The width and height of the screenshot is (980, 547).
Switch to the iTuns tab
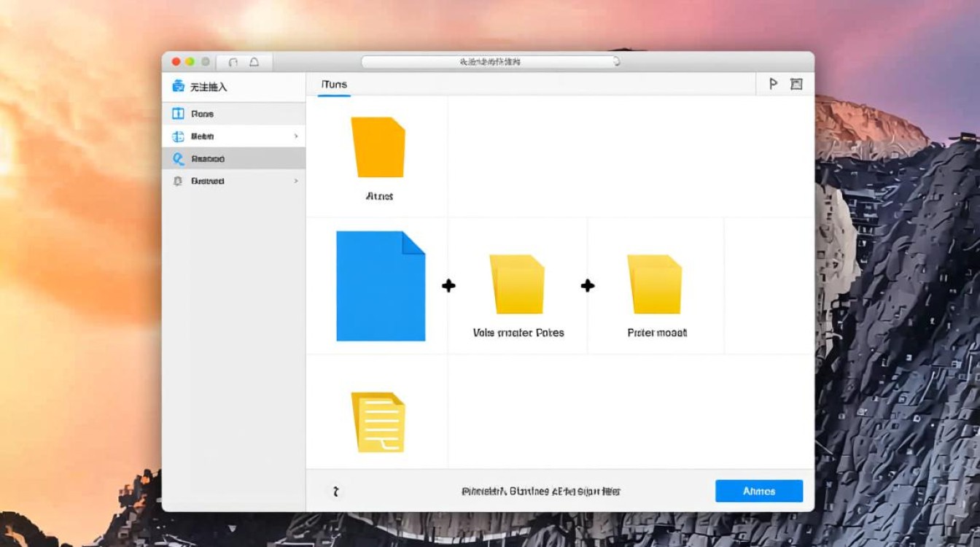(x=333, y=84)
